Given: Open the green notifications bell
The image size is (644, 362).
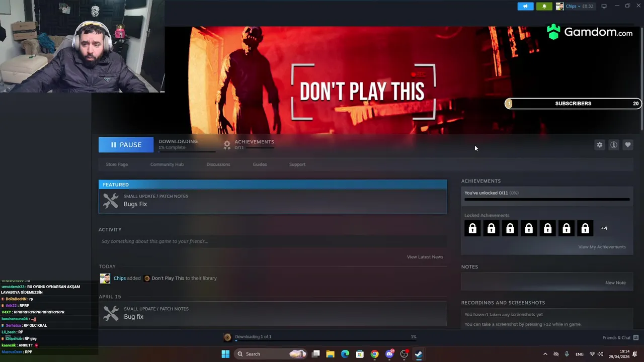Looking at the screenshot, I should [544, 7].
